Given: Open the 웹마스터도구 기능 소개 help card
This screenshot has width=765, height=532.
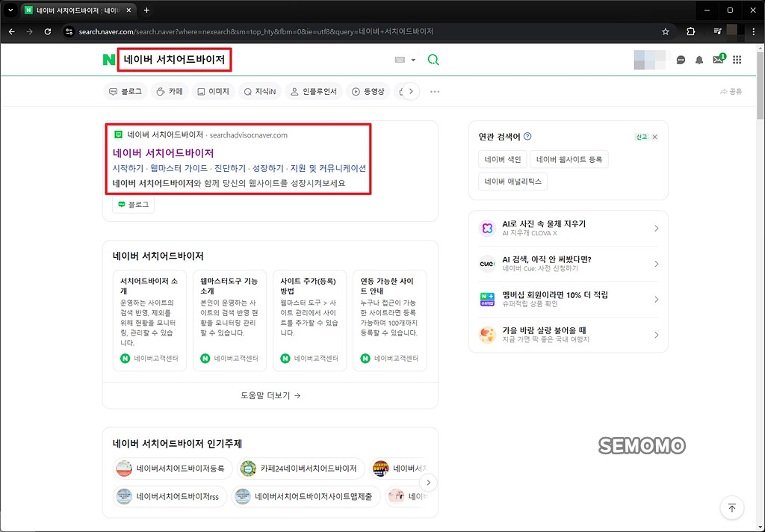Looking at the screenshot, I should [x=229, y=321].
